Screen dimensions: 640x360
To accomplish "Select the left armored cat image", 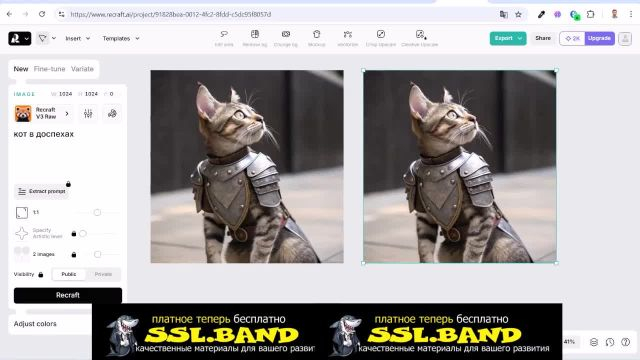I will (247, 167).
